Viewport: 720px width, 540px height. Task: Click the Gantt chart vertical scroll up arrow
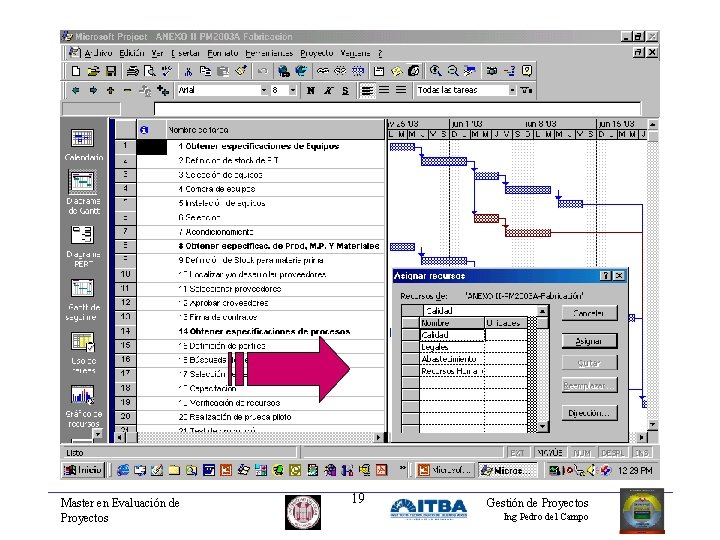[x=652, y=124]
